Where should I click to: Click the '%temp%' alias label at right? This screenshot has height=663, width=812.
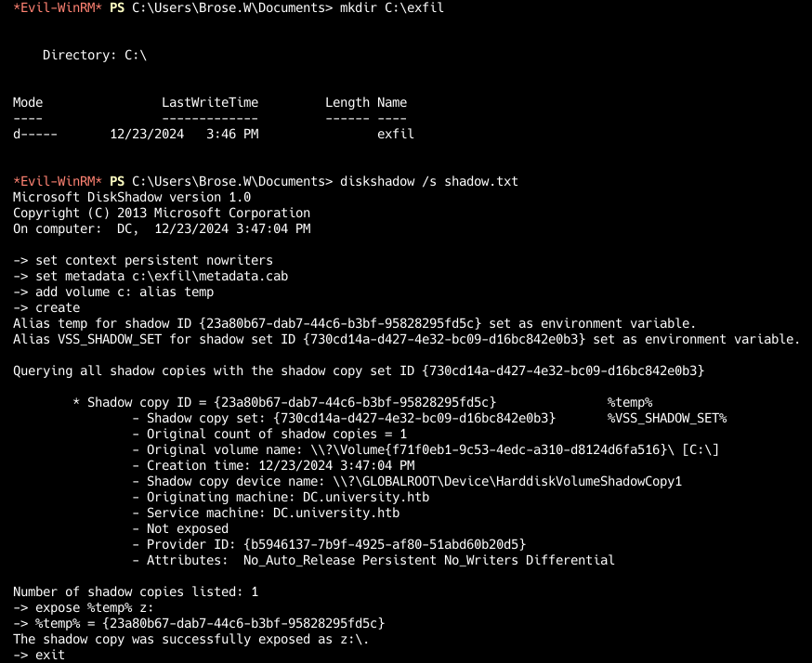[630, 402]
